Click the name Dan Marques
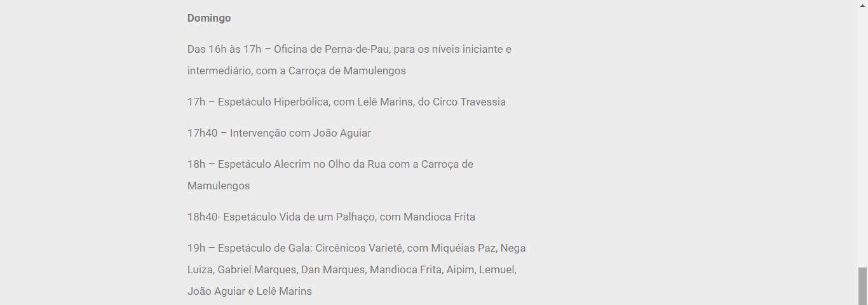 coord(334,269)
